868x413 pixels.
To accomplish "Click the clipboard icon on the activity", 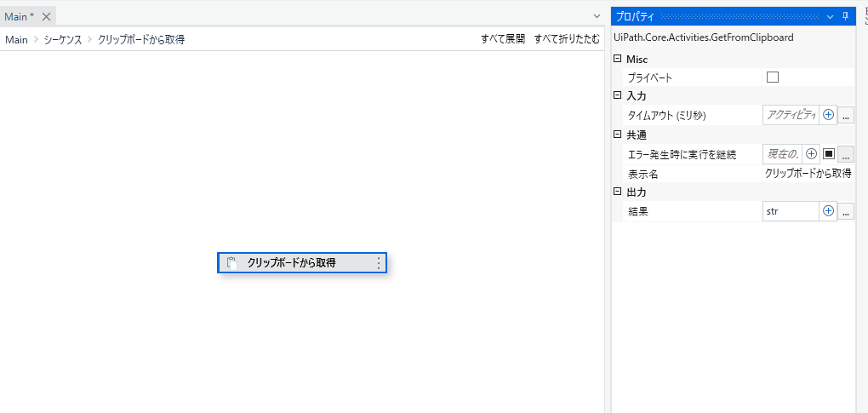I will (x=232, y=263).
